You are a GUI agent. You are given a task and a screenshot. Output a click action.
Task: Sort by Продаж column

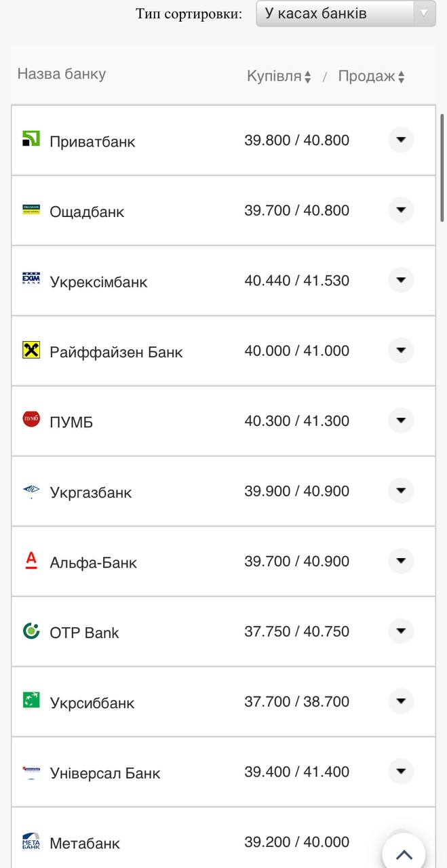click(x=371, y=77)
